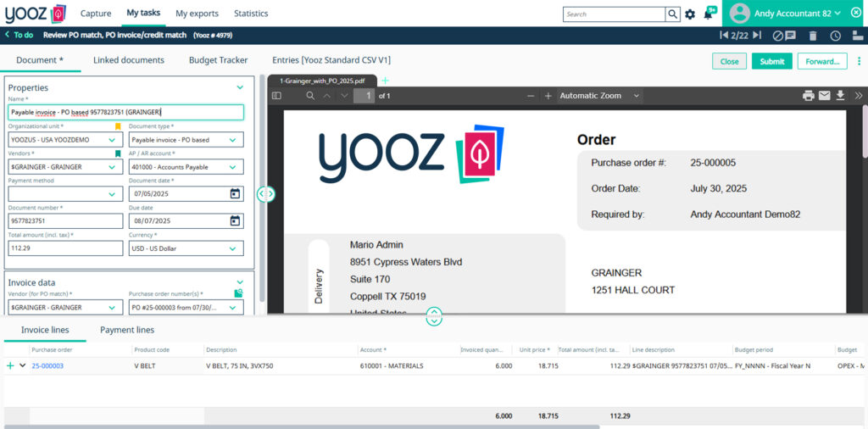Viewport: 868px width, 429px height.
Task: Open Statistics in top navigation
Action: pyautogui.click(x=251, y=14)
